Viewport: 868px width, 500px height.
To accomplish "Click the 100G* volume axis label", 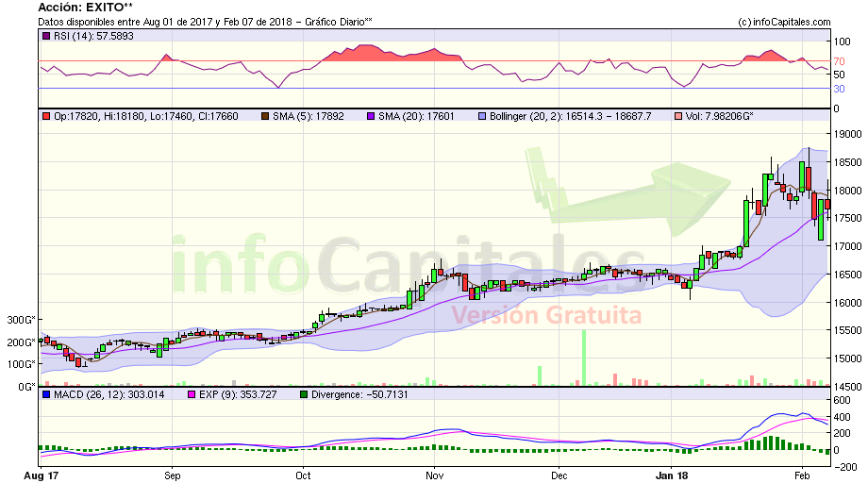I will tap(21, 364).
